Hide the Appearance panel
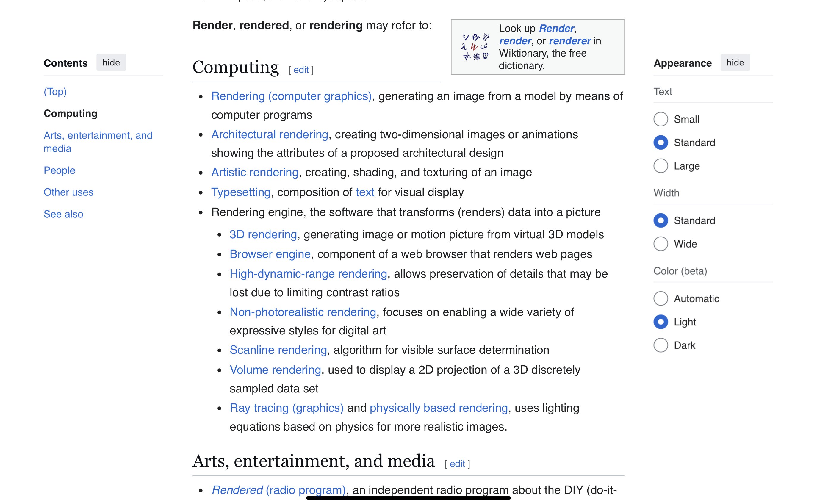817x504 pixels. (x=735, y=63)
